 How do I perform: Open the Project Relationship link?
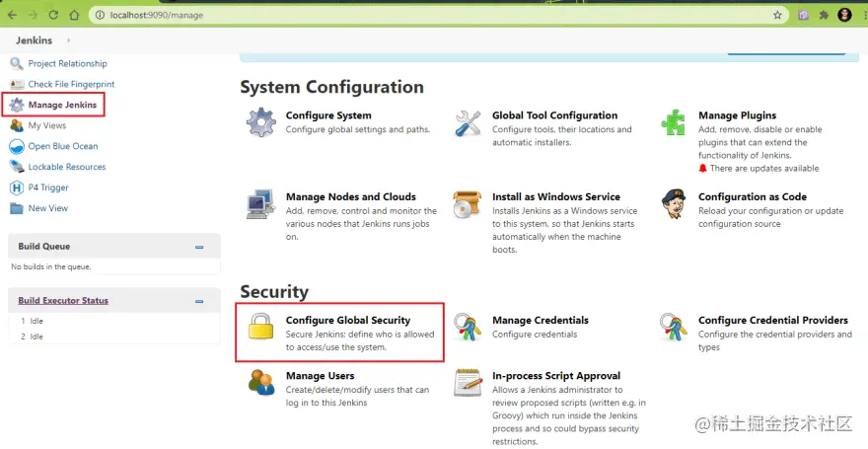[67, 64]
